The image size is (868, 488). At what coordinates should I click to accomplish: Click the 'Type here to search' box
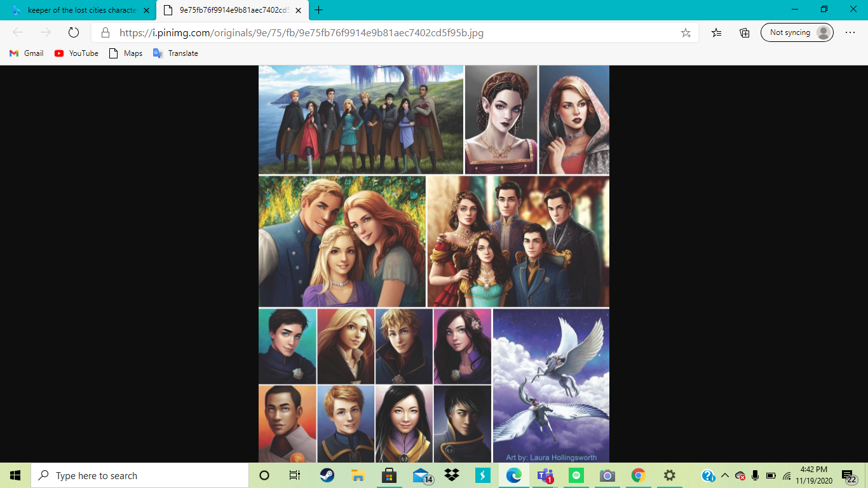pyautogui.click(x=139, y=475)
